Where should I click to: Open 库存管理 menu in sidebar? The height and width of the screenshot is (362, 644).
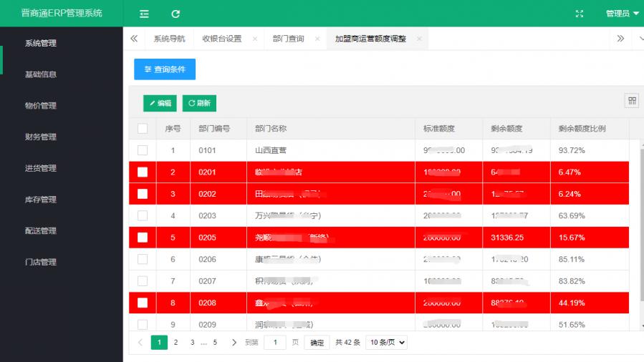tap(41, 200)
